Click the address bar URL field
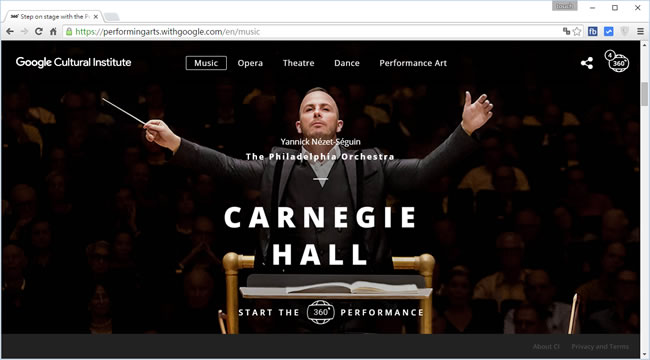 pos(311,32)
